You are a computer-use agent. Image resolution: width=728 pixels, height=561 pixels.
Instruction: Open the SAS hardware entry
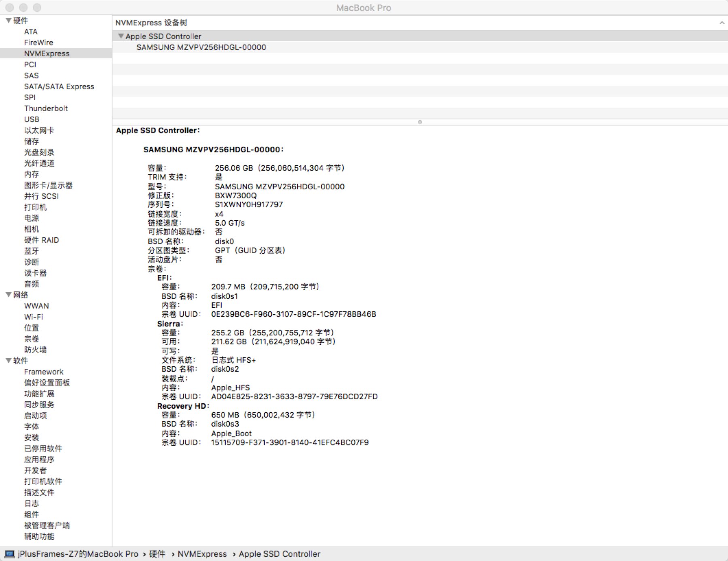click(x=31, y=76)
